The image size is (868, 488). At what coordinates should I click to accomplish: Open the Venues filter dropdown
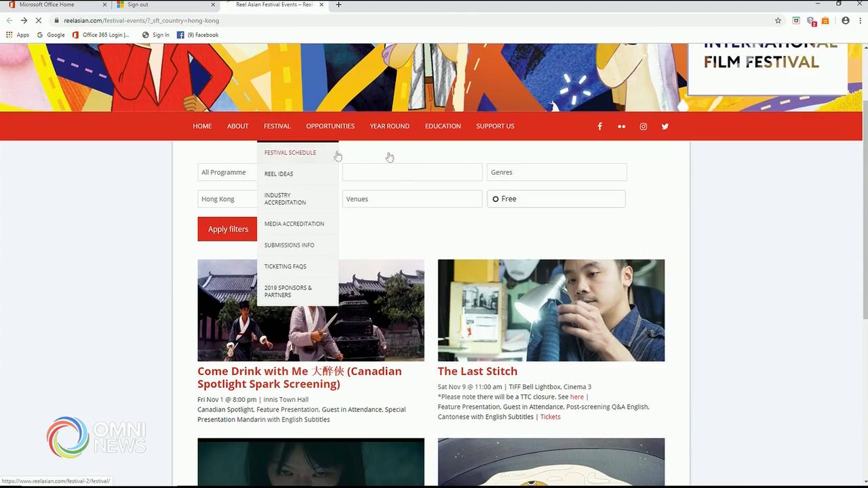pos(412,199)
